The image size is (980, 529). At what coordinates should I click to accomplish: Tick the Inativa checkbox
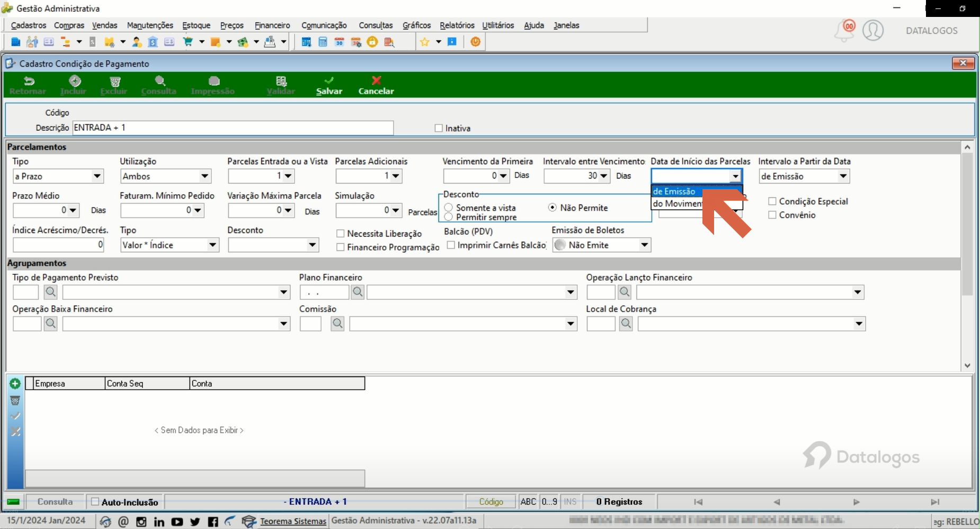439,128
